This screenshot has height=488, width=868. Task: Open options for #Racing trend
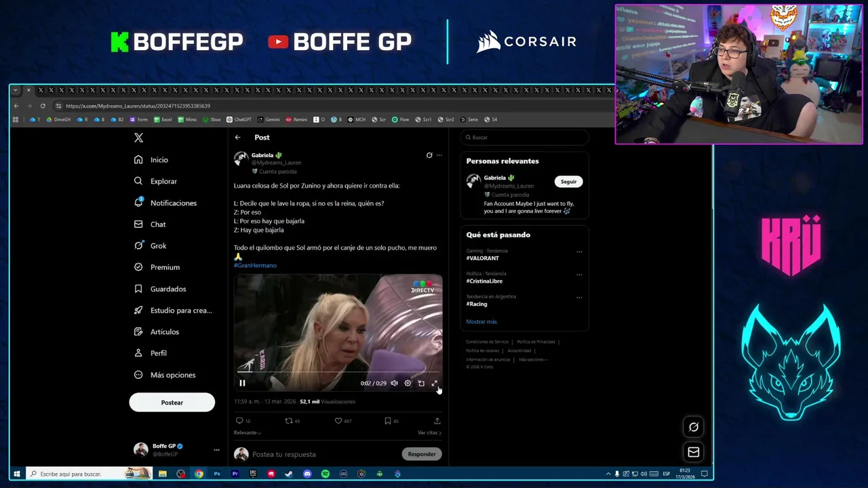(579, 298)
